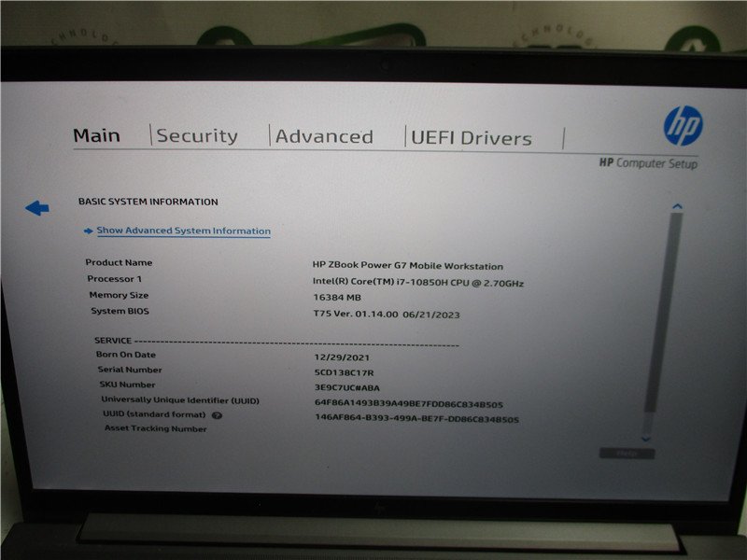Select Universally Unique Identifier (UUID) label
The width and height of the screenshot is (747, 560).
180,400
